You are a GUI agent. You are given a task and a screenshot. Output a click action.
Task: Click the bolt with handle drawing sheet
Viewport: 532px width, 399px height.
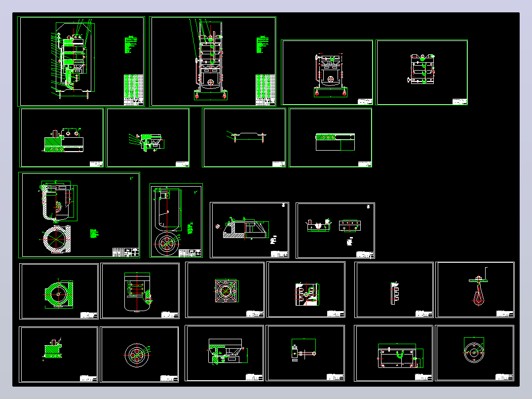pyautogui.click(x=305, y=353)
